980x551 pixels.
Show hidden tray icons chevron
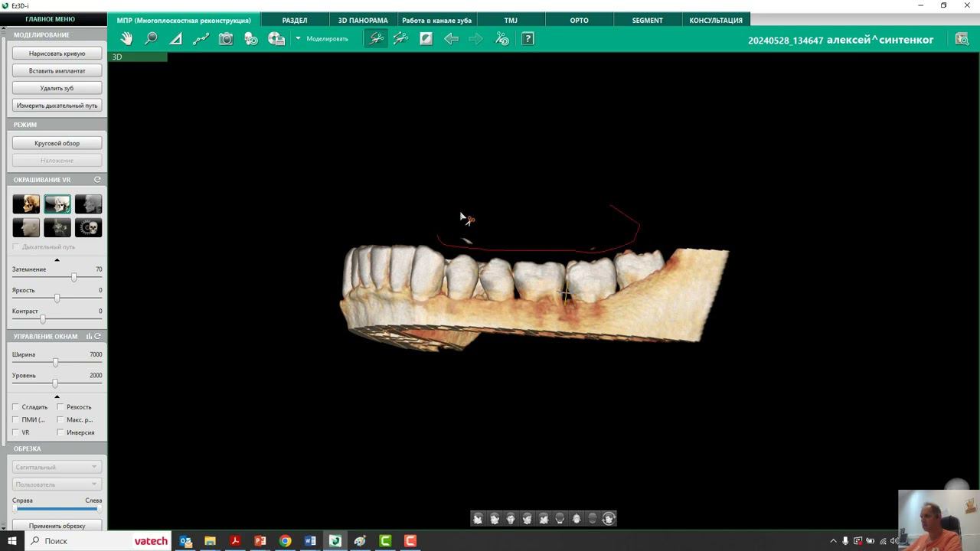(x=833, y=541)
